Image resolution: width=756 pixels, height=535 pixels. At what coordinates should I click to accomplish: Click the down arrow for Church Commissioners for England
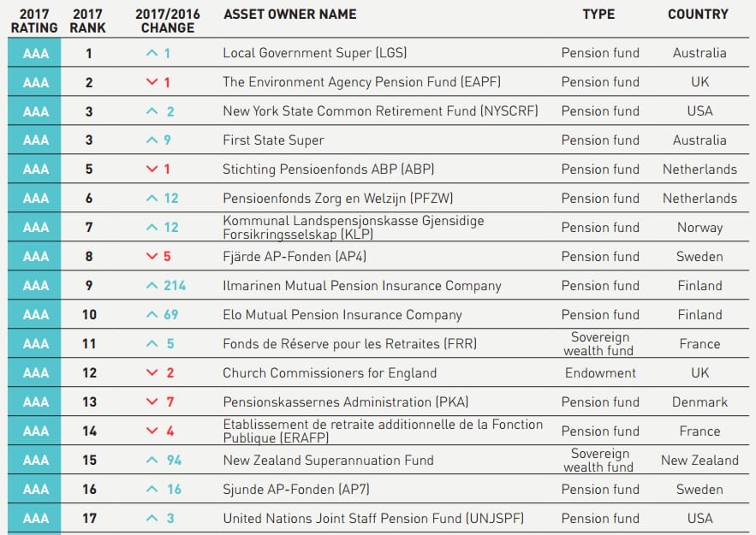point(152,373)
